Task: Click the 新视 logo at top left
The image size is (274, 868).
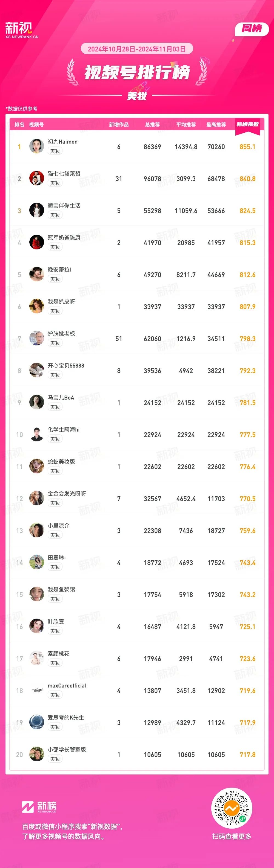Action: (x=22, y=30)
